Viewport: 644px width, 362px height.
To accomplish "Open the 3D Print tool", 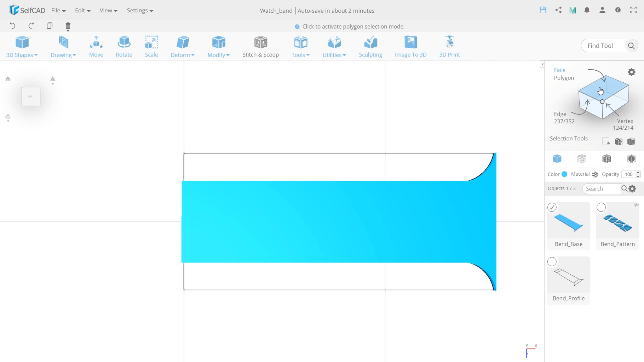I will click(449, 46).
